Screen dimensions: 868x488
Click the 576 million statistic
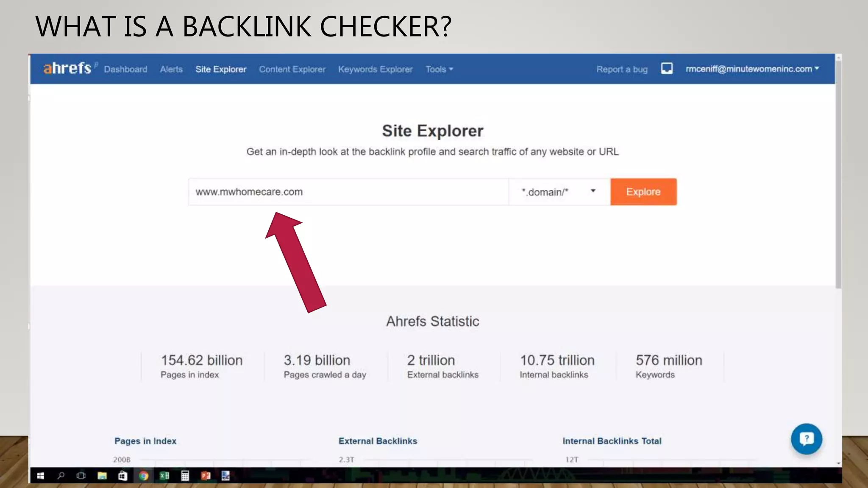(x=669, y=360)
